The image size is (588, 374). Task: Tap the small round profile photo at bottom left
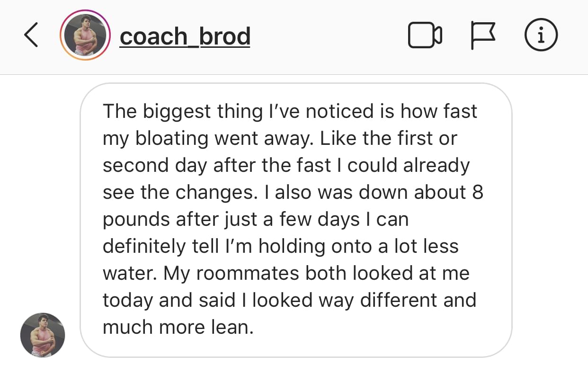pos(43,335)
